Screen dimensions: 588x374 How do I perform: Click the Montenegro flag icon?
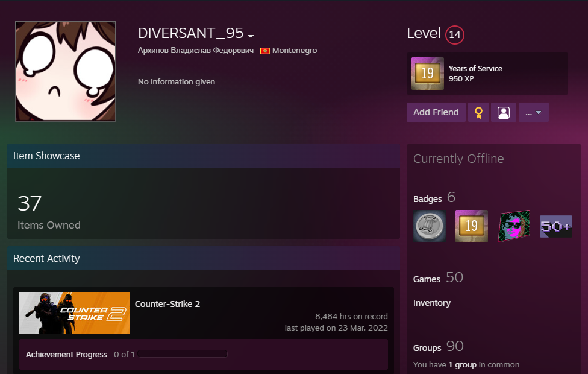point(264,51)
